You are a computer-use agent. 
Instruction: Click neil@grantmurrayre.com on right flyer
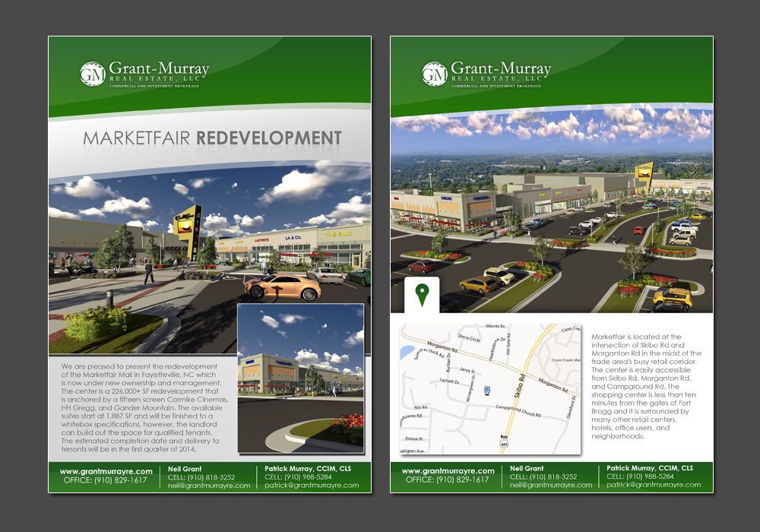click(x=550, y=485)
